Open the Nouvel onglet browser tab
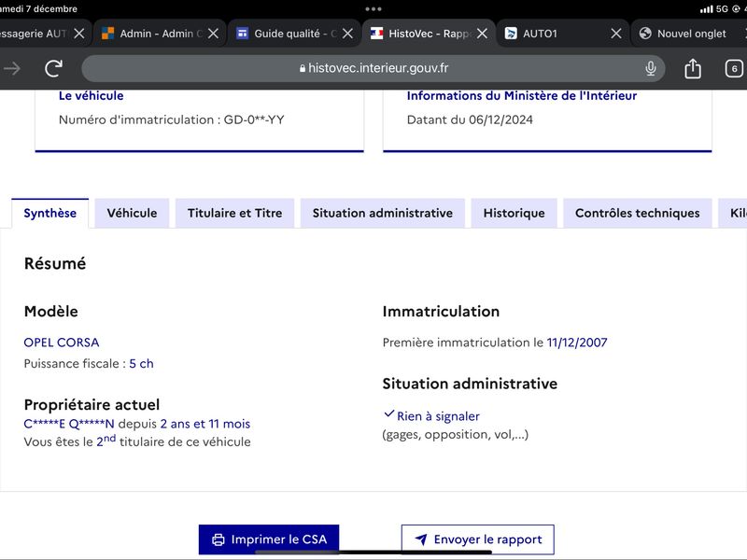Viewport: 747px width, 560px height. click(x=691, y=34)
